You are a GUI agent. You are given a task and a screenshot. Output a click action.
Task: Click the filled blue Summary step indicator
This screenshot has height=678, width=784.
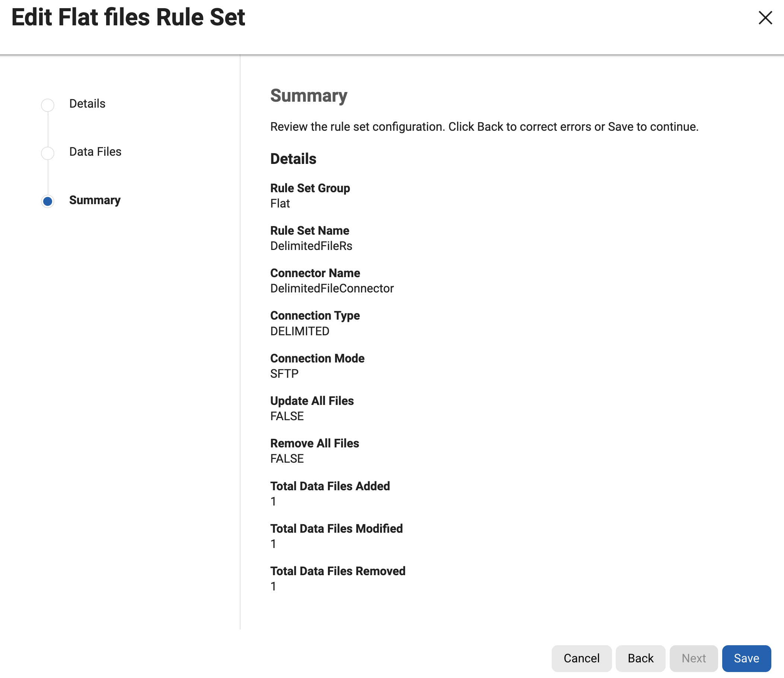(x=48, y=201)
